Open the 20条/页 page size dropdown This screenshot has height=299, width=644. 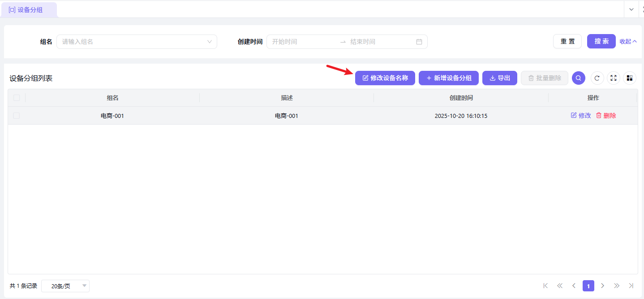[65, 286]
